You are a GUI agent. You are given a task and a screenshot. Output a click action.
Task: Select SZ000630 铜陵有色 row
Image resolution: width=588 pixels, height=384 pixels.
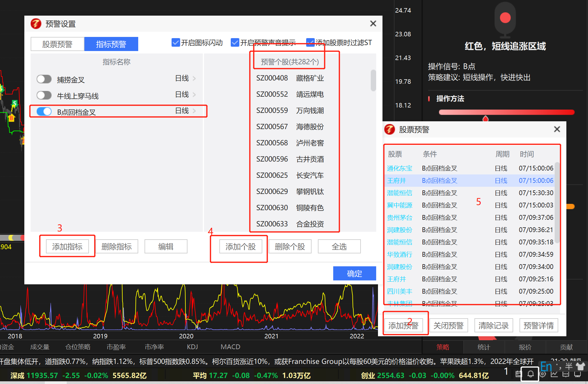coord(290,208)
